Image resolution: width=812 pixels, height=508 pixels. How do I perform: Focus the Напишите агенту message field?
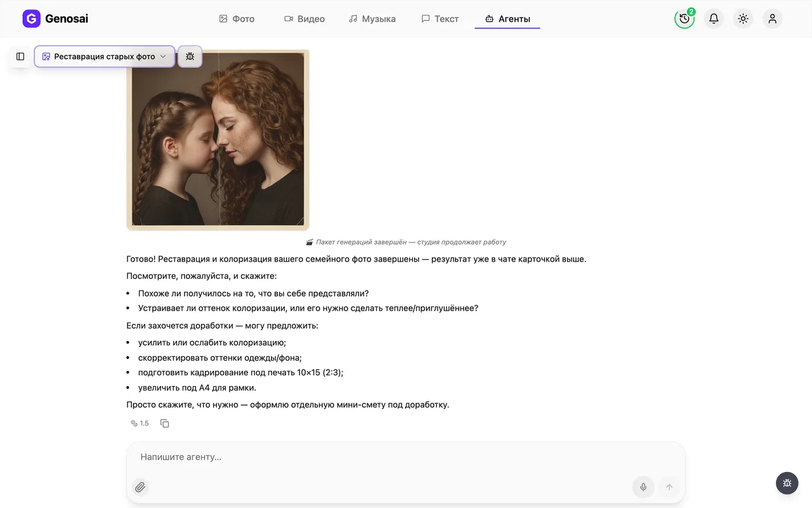[x=406, y=457]
